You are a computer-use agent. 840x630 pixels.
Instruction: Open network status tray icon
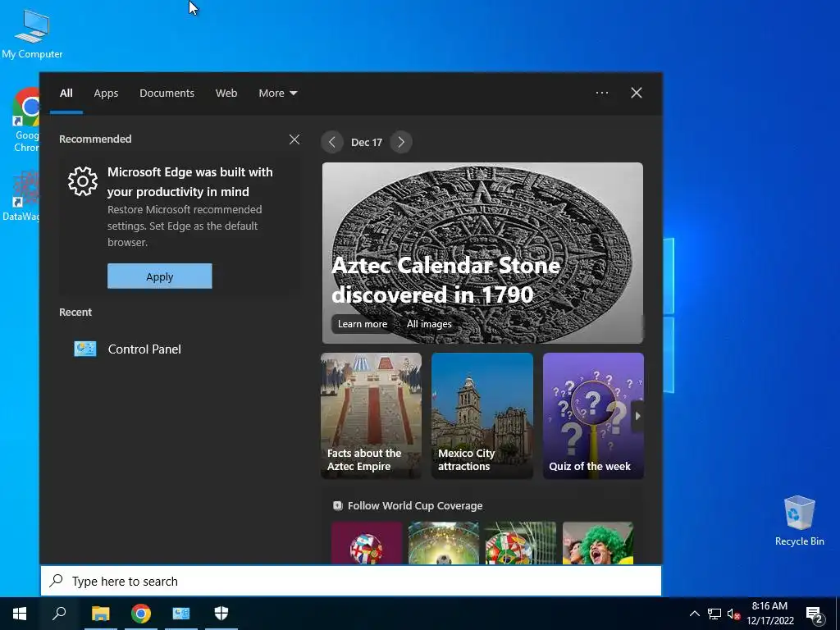714,614
